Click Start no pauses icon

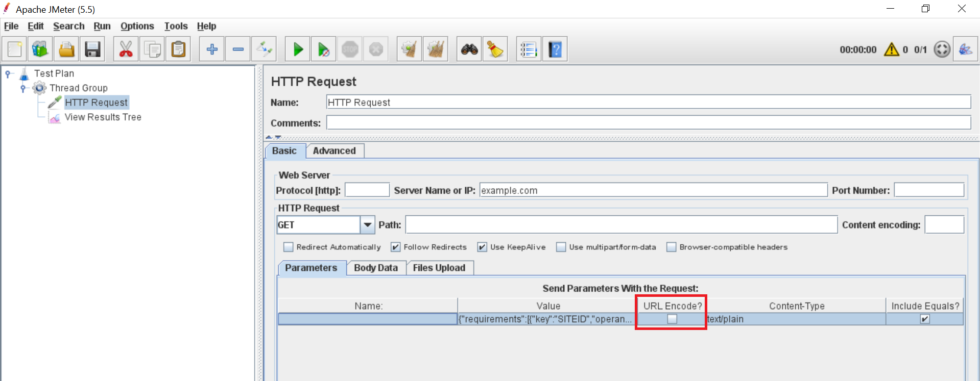[324, 49]
